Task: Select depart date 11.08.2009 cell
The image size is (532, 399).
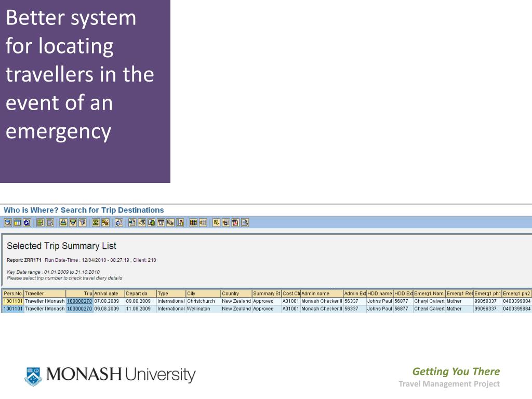Action: coord(140,309)
